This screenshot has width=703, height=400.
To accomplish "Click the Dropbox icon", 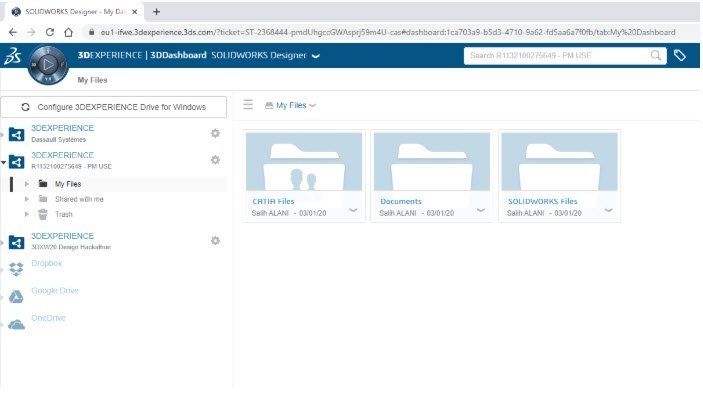I will point(16,269).
